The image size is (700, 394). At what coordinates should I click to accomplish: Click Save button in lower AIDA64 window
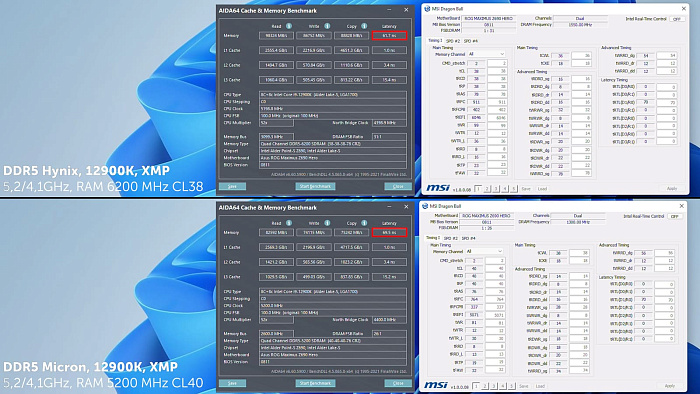pos(232,383)
